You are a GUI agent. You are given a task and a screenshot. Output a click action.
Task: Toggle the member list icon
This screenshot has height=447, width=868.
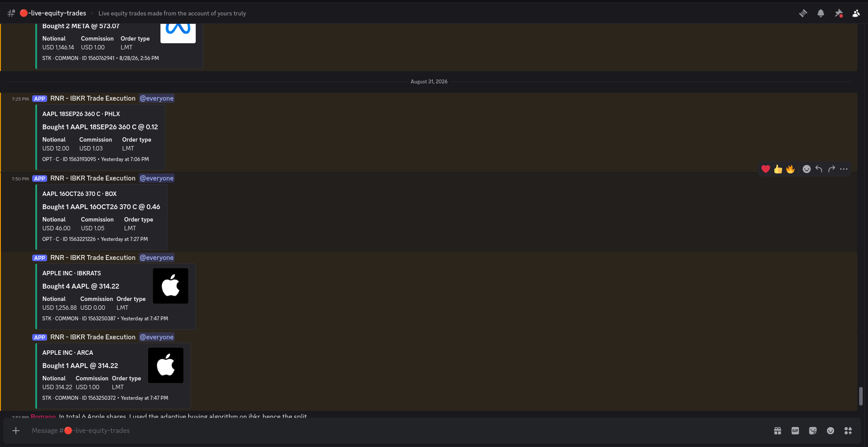pyautogui.click(x=856, y=13)
